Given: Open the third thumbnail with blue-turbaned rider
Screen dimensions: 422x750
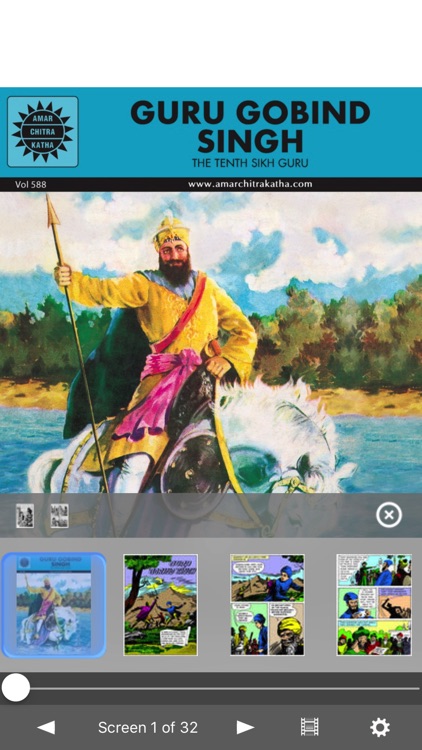Looking at the screenshot, I should tap(267, 605).
